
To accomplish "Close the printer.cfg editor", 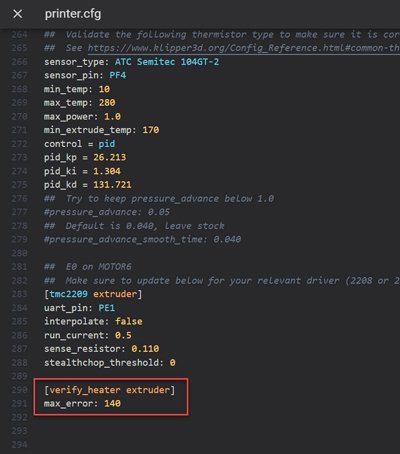I will 18,14.
